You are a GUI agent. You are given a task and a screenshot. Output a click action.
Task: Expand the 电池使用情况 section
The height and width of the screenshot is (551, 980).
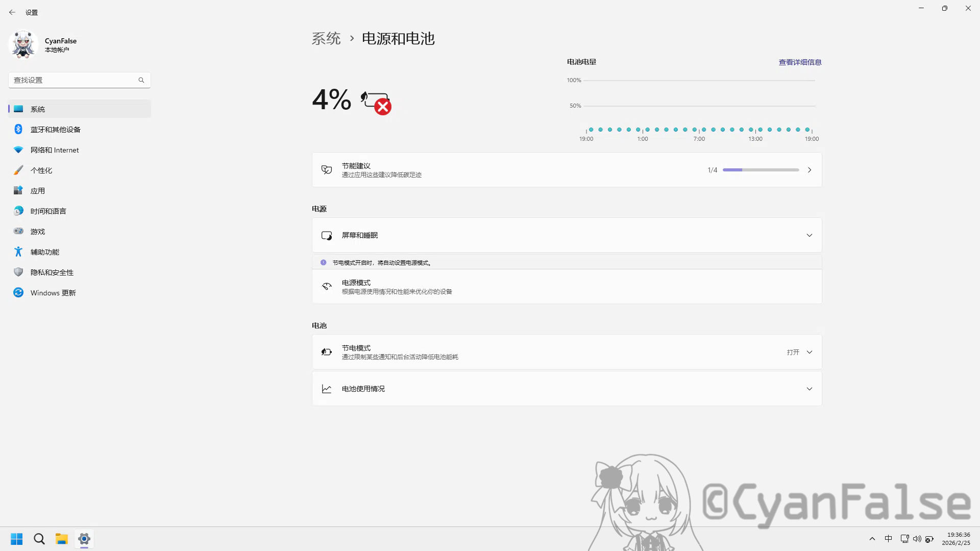[566, 388]
